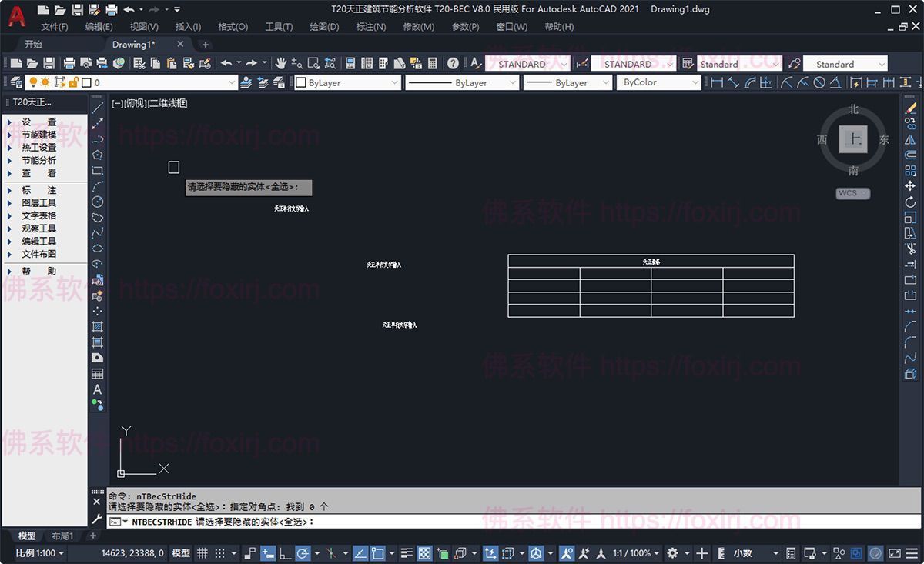Toggle polar tracking in status bar
The image size is (924, 564).
[303, 552]
